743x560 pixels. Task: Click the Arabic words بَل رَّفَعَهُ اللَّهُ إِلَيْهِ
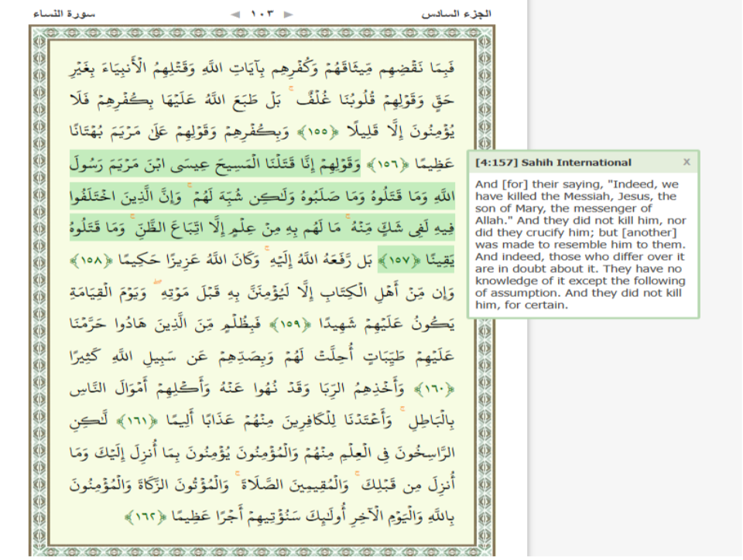[x=320, y=259]
